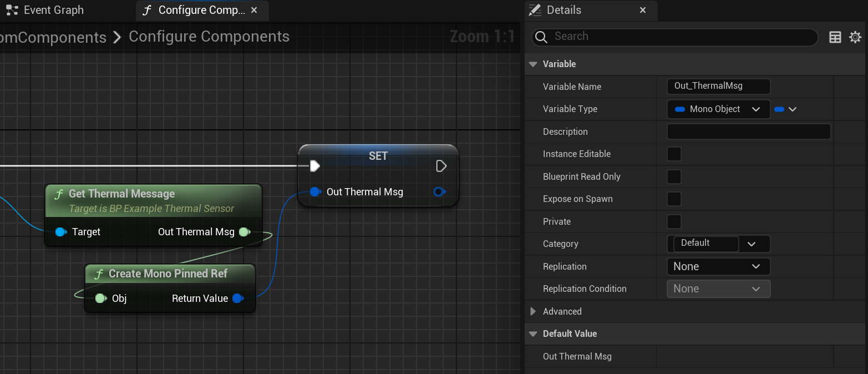Viewport: 868px width, 374px height.
Task: Click the Configure Components breadcrumb link
Action: click(x=209, y=37)
